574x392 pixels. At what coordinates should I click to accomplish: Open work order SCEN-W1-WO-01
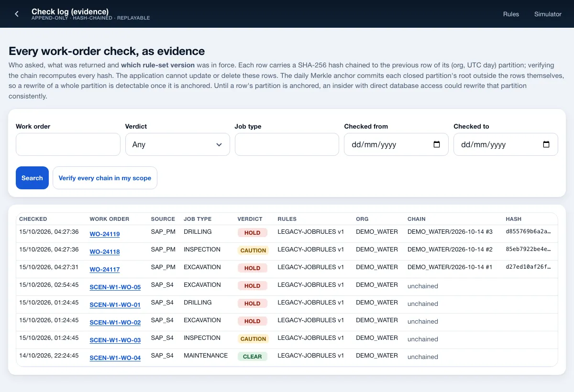coord(115,305)
